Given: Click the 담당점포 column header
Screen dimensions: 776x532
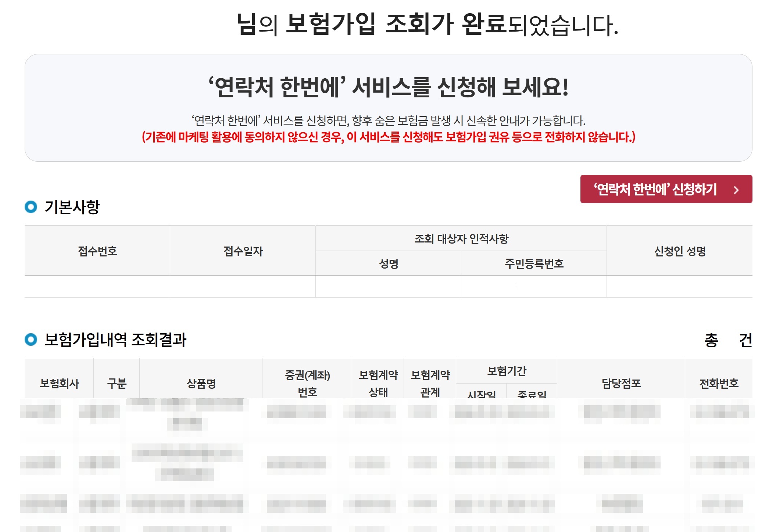Looking at the screenshot, I should coord(621,383).
